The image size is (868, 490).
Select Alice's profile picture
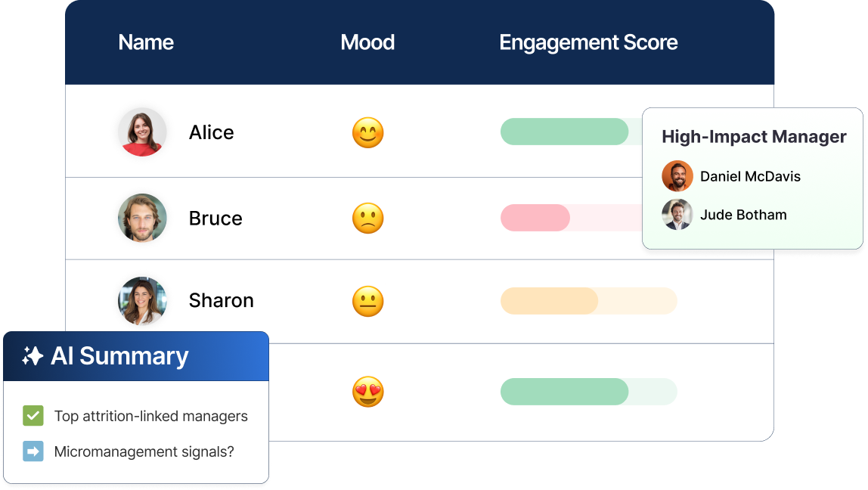click(x=141, y=132)
